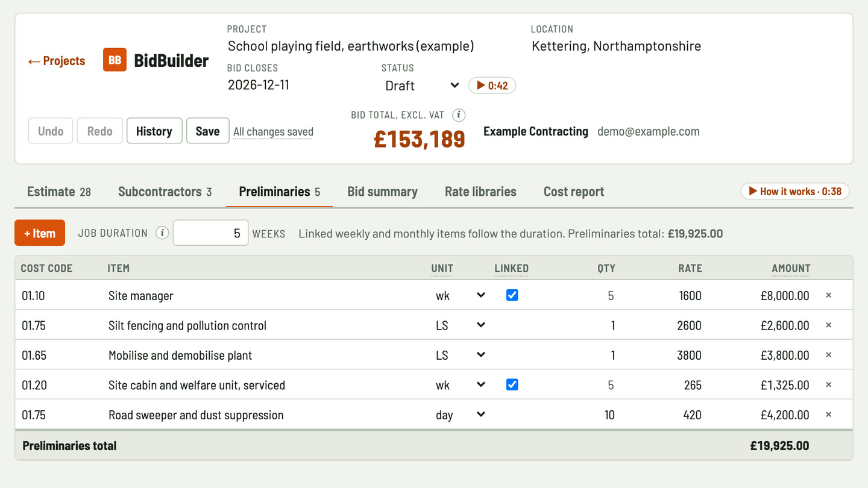The height and width of the screenshot is (488, 868).
Task: Toggle Linked checkbox for Site cabin row
Action: [512, 384]
